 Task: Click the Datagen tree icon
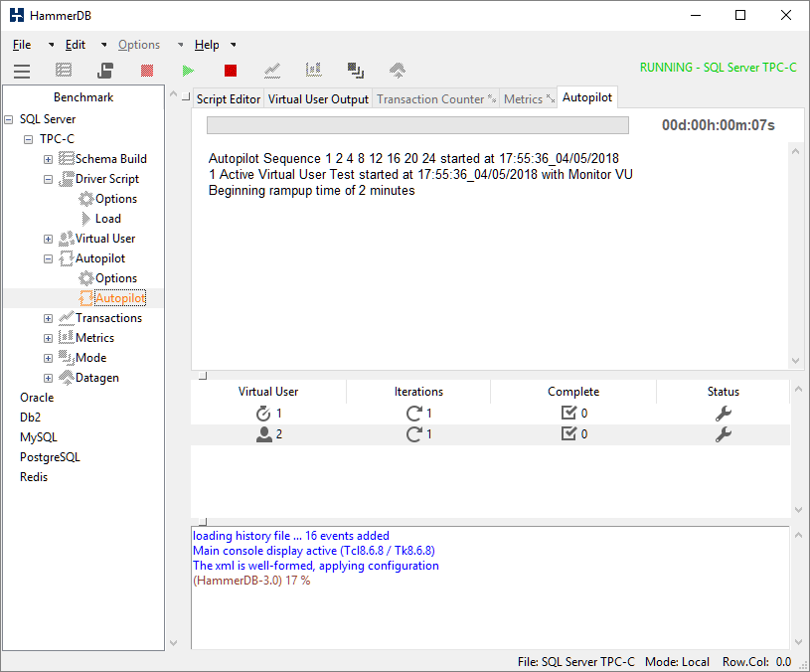(x=67, y=378)
